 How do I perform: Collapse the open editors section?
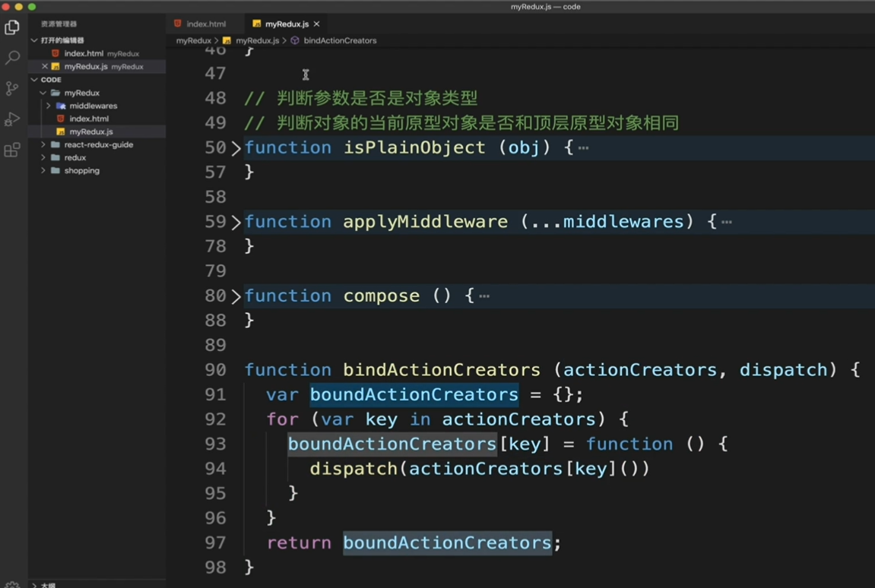click(35, 40)
